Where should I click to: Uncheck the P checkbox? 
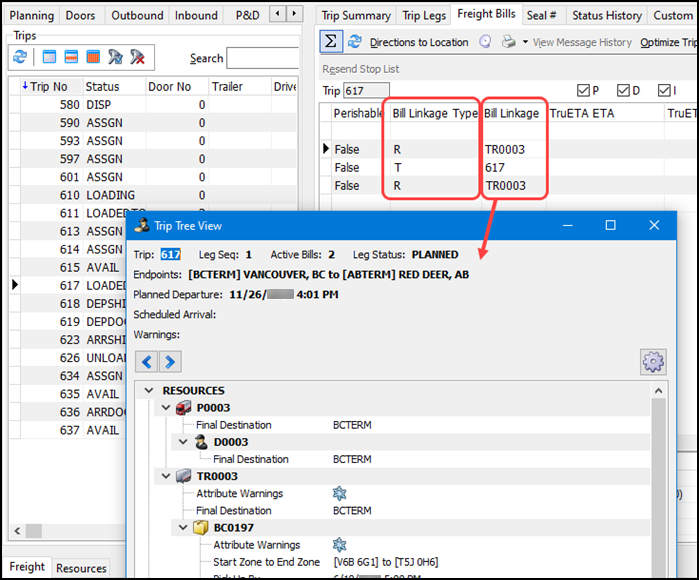tap(585, 91)
